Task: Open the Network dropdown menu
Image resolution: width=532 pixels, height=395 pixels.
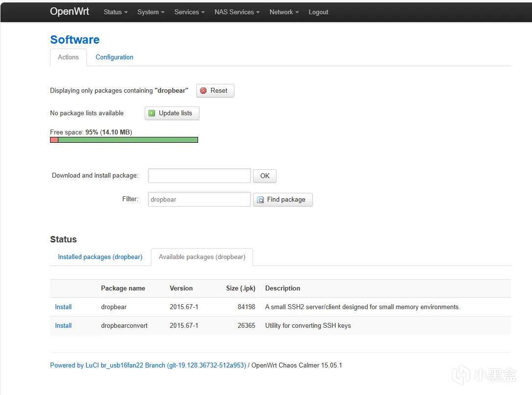Action: (x=284, y=12)
